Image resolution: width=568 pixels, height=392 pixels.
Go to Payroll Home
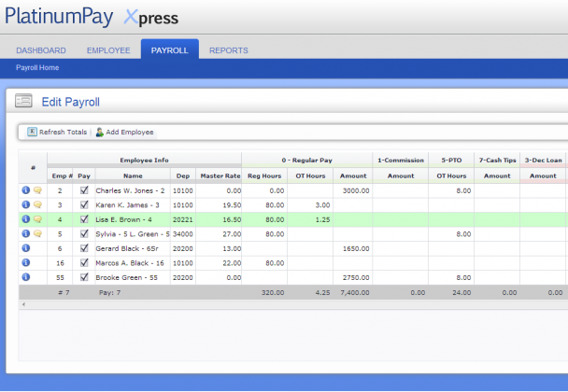[37, 68]
